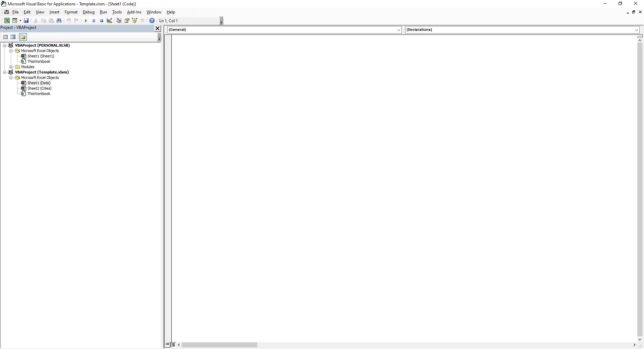Click the horizontal scrollbar thumb in code window
Image resolution: width=644 pixels, height=349 pixels.
pos(219,345)
